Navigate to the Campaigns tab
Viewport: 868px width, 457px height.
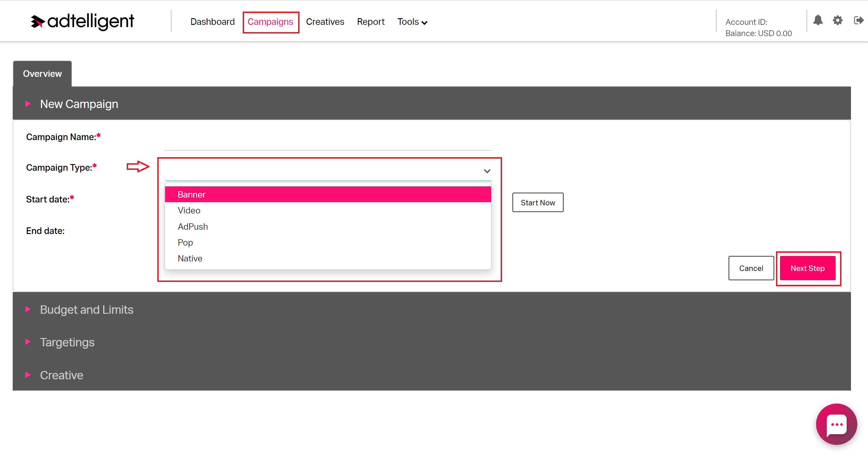(x=270, y=22)
